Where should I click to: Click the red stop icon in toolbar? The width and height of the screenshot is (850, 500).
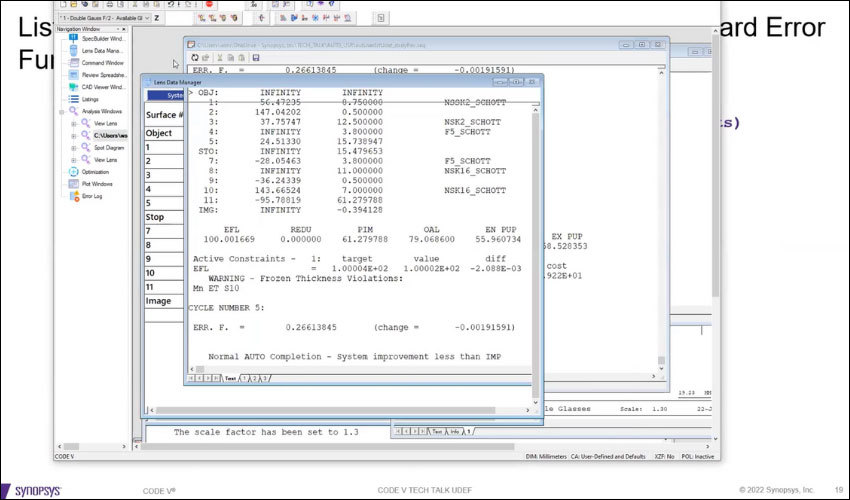click(x=207, y=4)
